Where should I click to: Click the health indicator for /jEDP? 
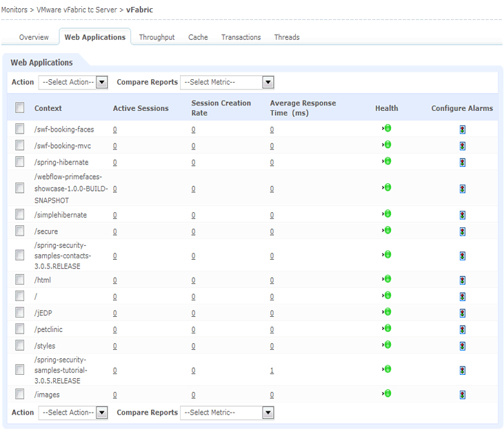(387, 312)
